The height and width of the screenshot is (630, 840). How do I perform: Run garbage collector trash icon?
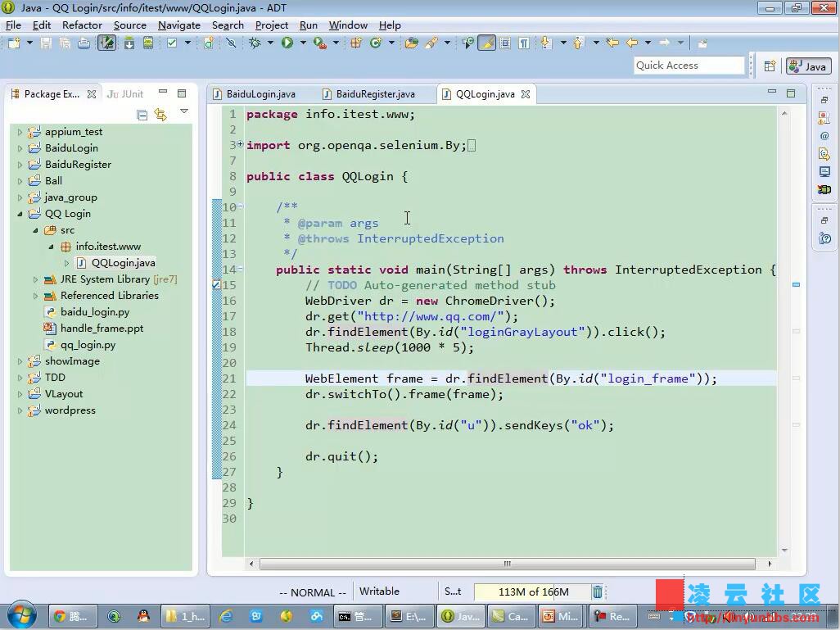[598, 592]
